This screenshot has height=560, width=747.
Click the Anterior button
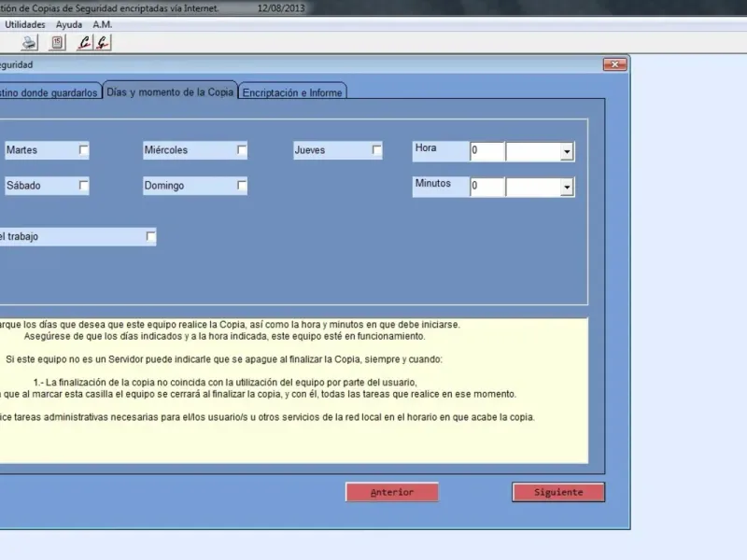(391, 492)
